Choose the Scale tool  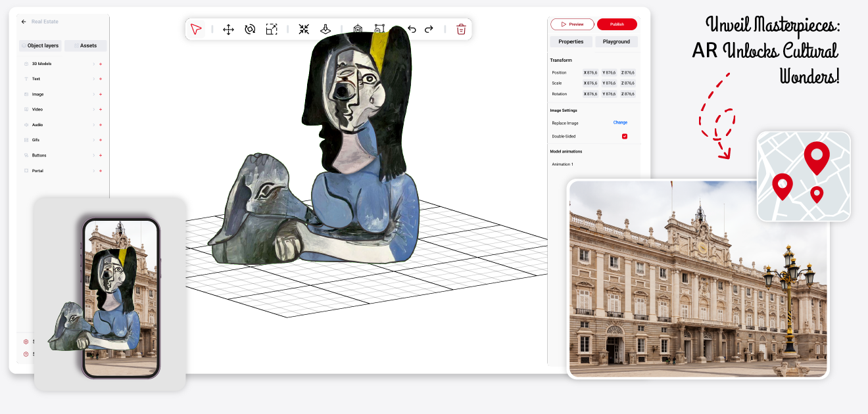272,29
